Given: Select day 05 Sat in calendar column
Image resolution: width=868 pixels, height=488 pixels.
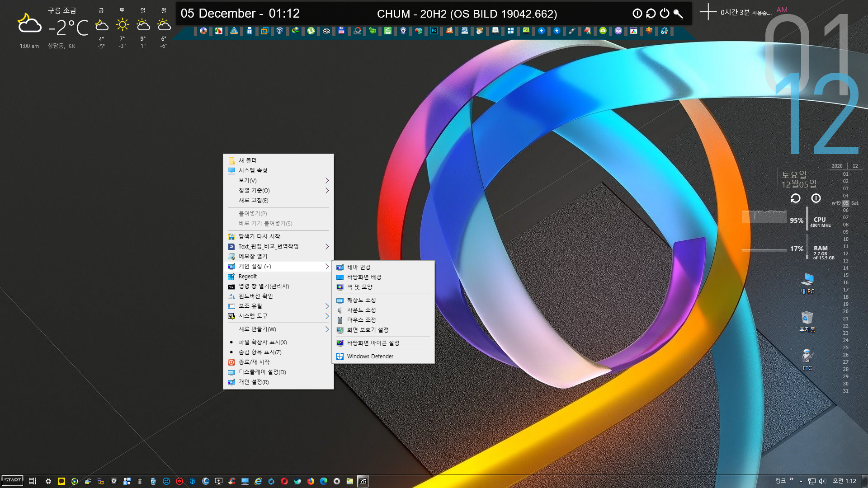Looking at the screenshot, I should [846, 203].
